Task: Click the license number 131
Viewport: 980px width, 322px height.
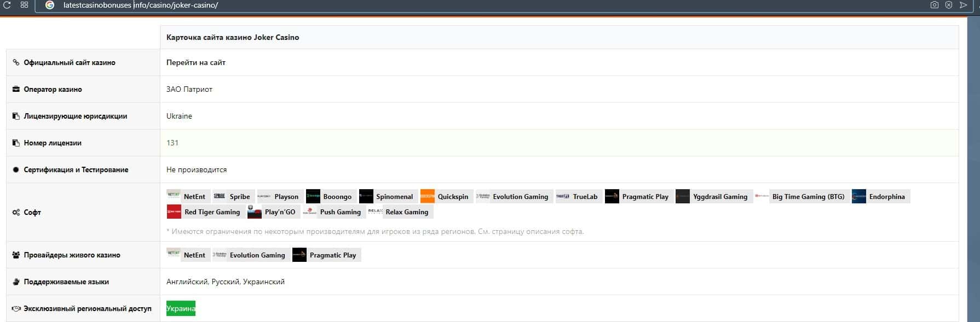Action: click(x=172, y=143)
